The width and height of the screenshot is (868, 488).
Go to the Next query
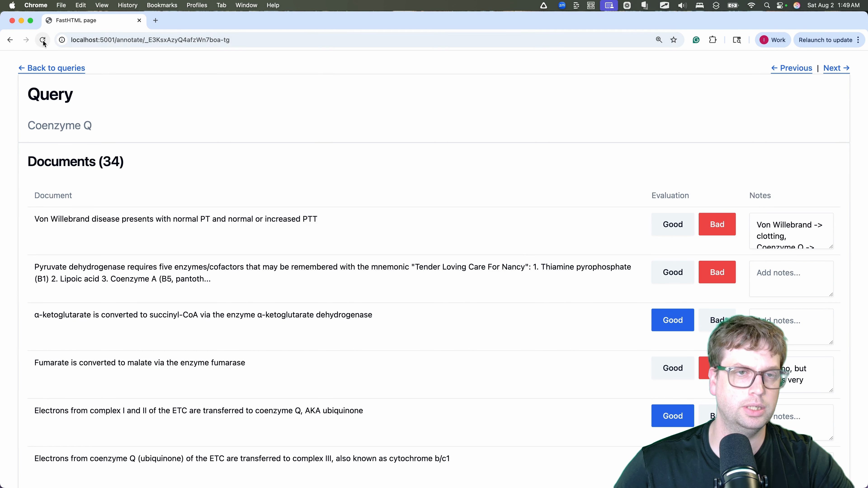coord(836,68)
